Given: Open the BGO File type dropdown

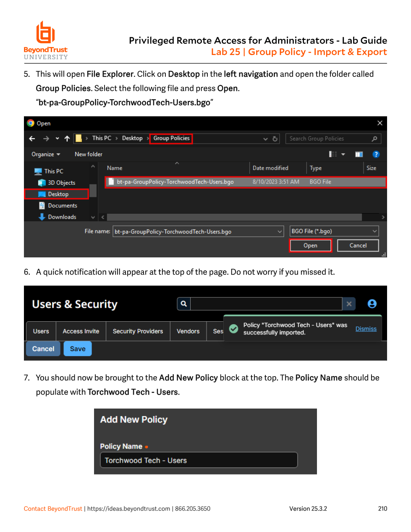Looking at the screenshot, I should (x=334, y=231).
